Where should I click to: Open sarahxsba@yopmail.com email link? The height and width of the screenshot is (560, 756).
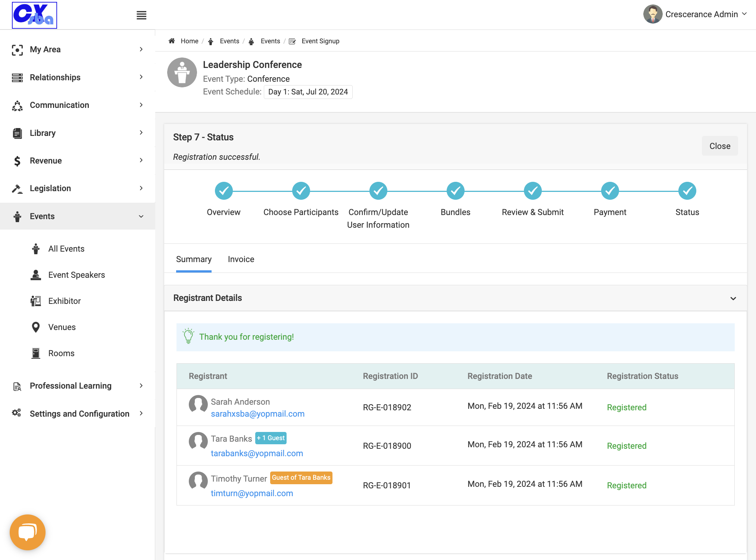pos(257,414)
